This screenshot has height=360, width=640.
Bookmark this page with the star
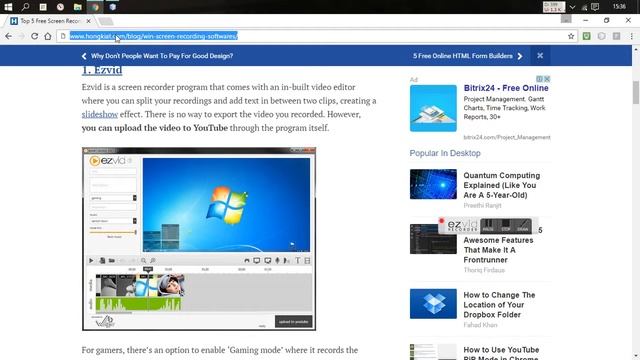[571, 36]
